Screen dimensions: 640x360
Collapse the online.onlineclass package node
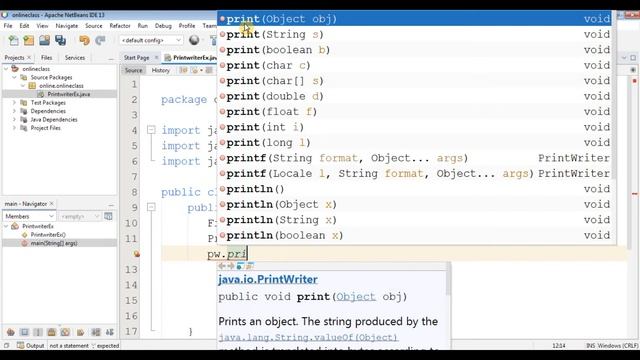point(23,86)
